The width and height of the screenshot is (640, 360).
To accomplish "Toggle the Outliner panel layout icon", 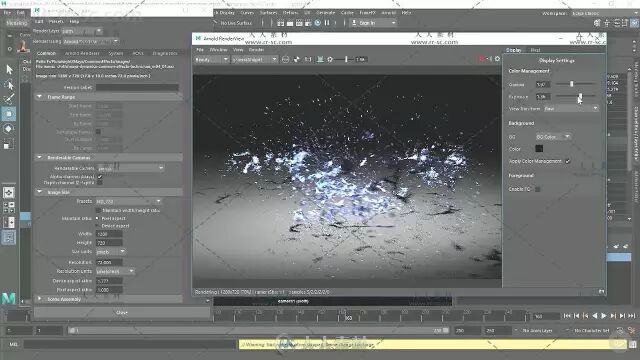I will coord(9,237).
